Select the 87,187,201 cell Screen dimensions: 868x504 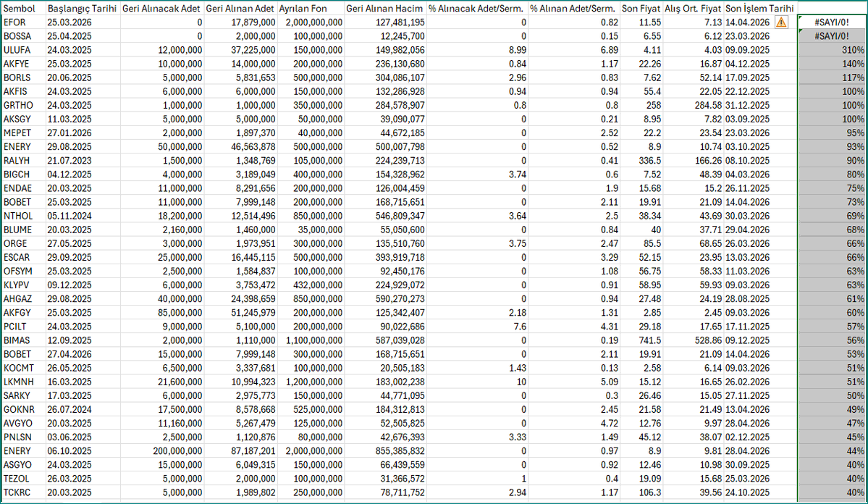(241, 451)
